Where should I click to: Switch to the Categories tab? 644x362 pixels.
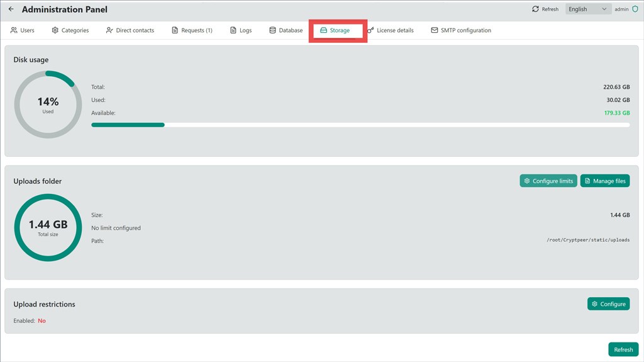(70, 30)
